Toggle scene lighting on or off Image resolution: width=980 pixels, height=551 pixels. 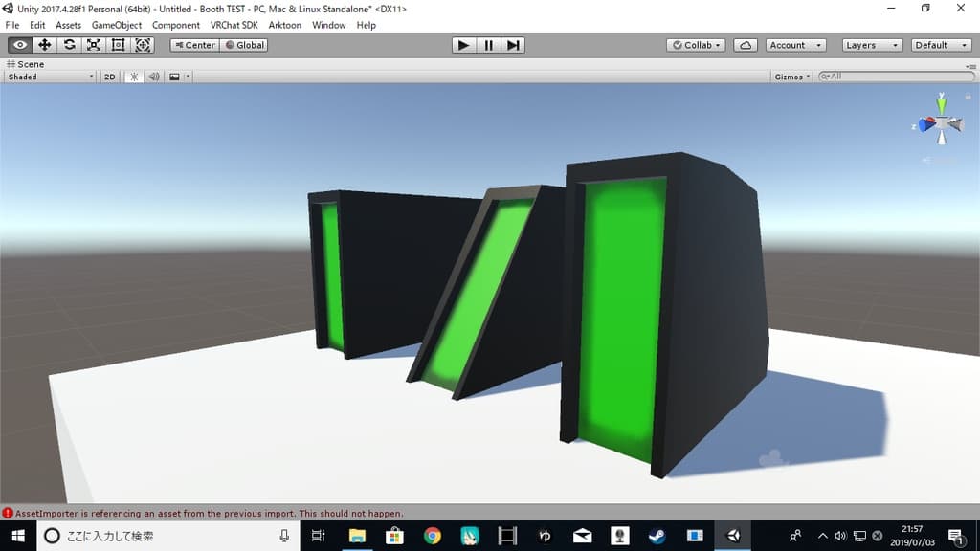tap(134, 77)
